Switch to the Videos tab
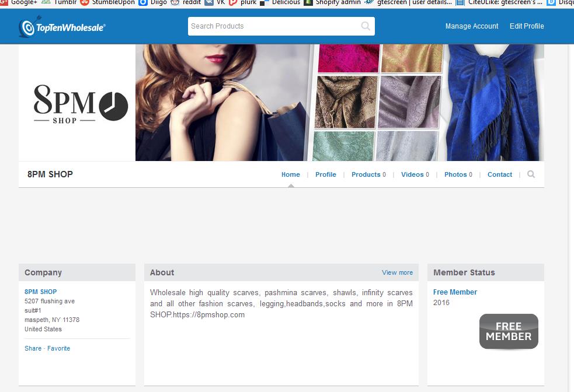Viewport: 574px width, 392px height. pos(415,174)
